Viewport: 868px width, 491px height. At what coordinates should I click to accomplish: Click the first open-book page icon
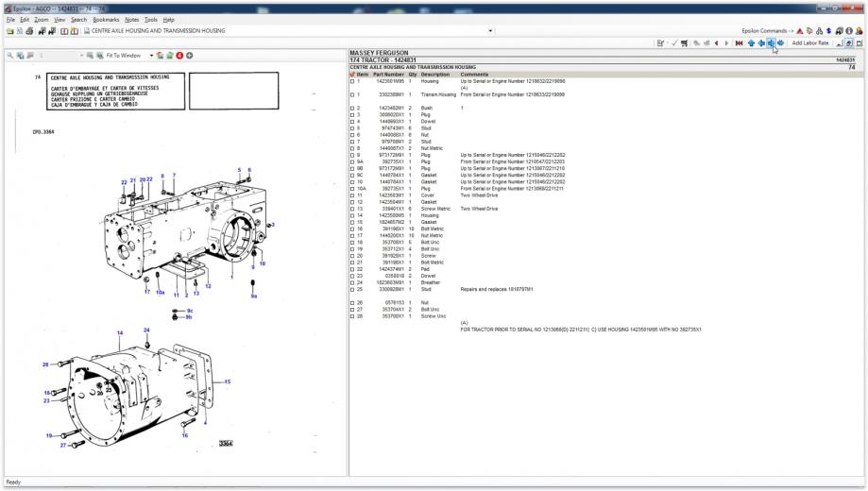click(64, 31)
